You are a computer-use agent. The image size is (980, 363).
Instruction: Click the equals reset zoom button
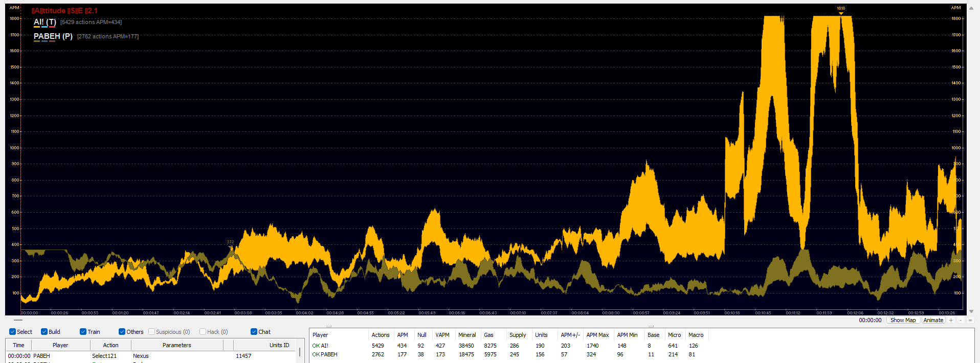pos(970,320)
